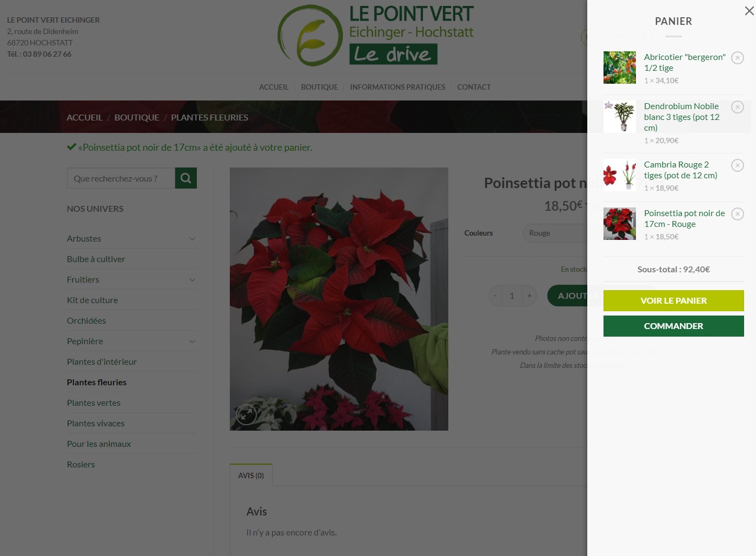The width and height of the screenshot is (756, 556).
Task: Open the image zoom expand icon
Action: (246, 414)
